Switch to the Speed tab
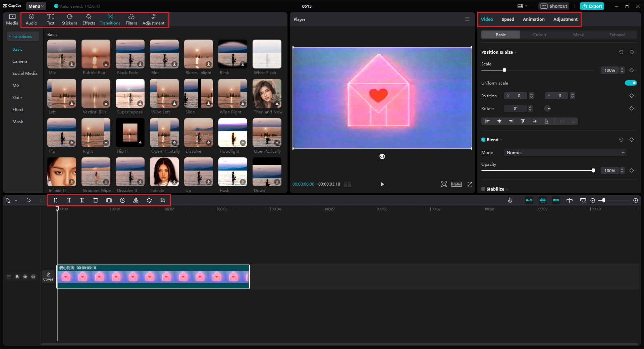 (x=507, y=19)
